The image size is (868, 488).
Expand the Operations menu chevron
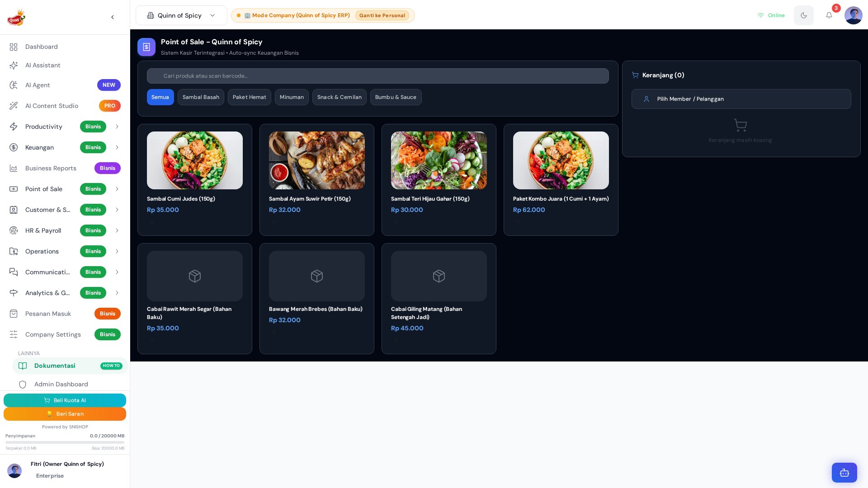tap(117, 251)
